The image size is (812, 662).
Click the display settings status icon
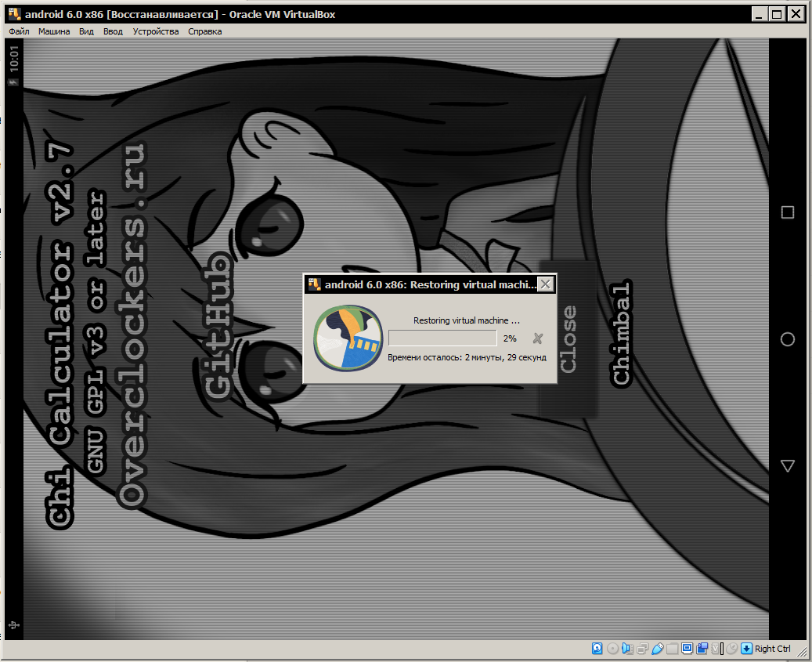click(x=687, y=649)
